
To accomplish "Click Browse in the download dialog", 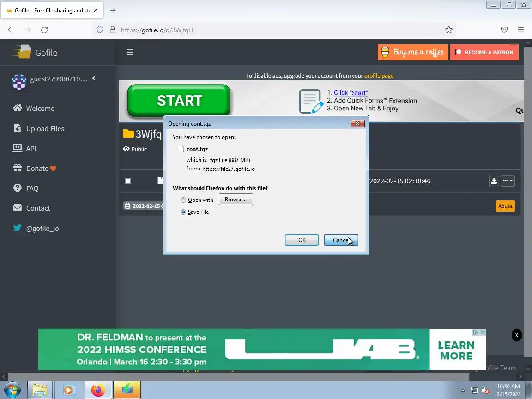I will pos(236,199).
